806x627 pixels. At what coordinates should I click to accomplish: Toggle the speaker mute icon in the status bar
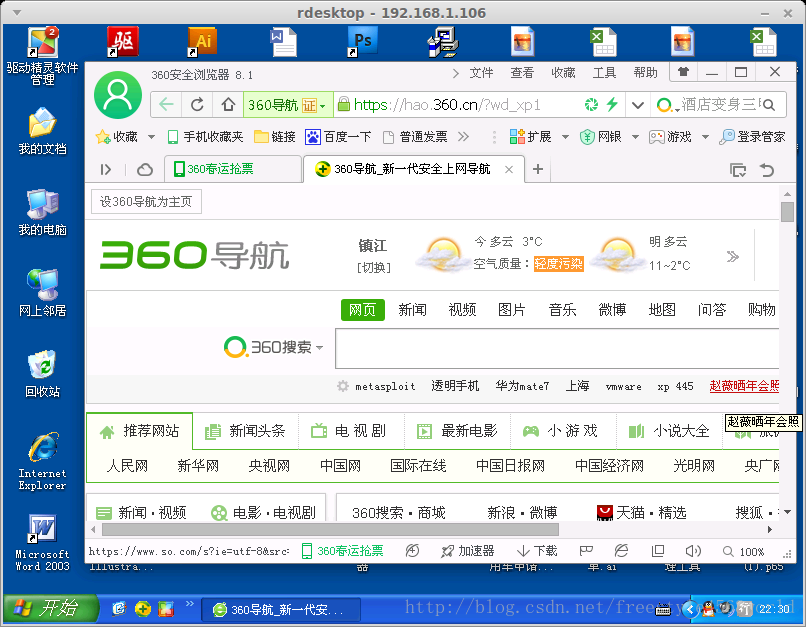pyautogui.click(x=693, y=551)
